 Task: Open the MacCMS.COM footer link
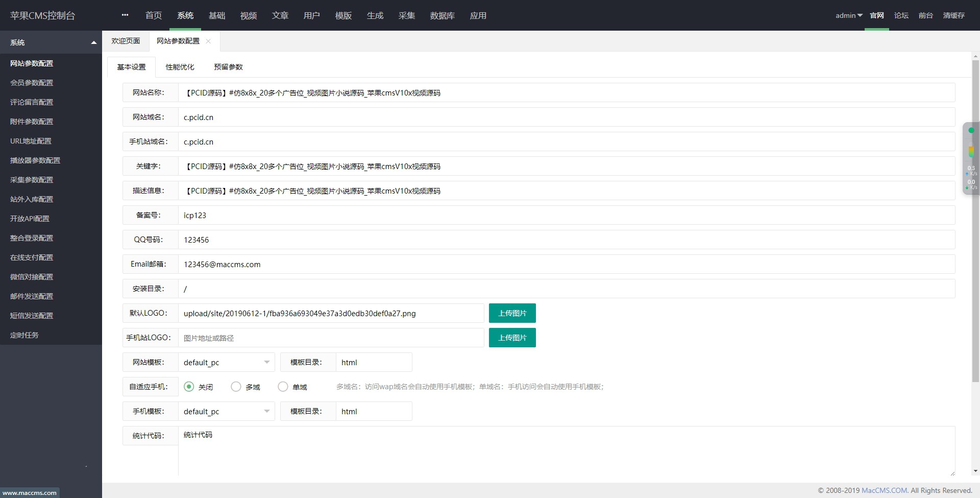(885, 490)
